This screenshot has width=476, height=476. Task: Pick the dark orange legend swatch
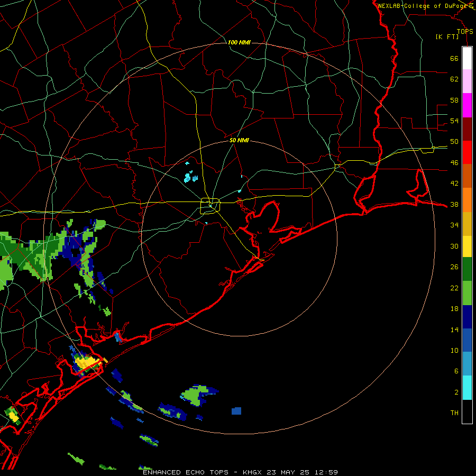click(x=467, y=176)
